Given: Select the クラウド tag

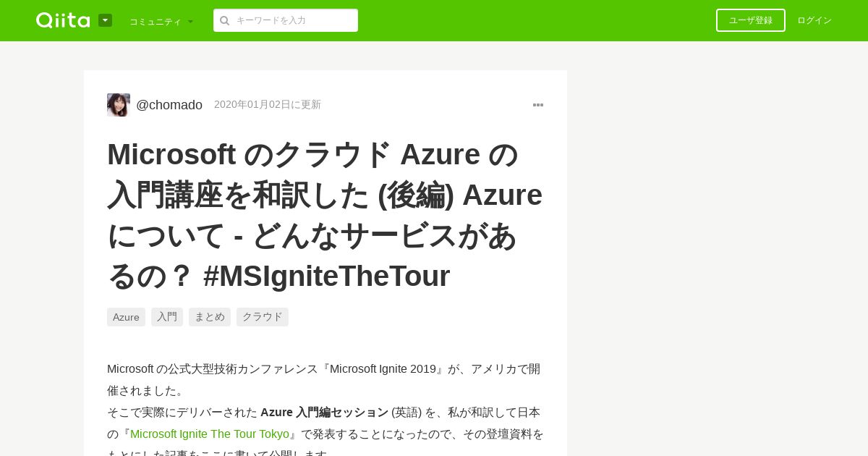Looking at the screenshot, I should (263, 317).
